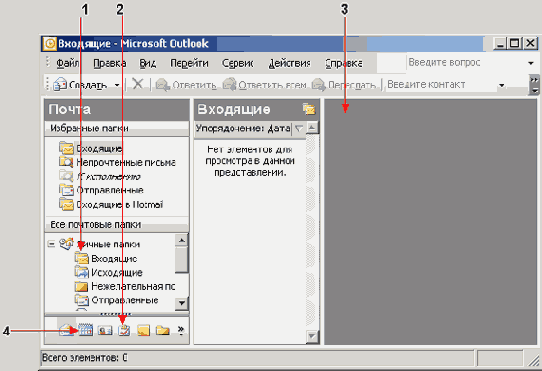Open the Folder List icon
This screenshot has width=542, height=371.
coord(162,330)
